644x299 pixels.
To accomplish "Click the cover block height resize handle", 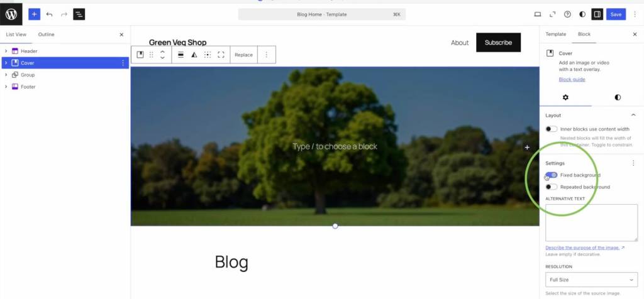I will tap(335, 226).
